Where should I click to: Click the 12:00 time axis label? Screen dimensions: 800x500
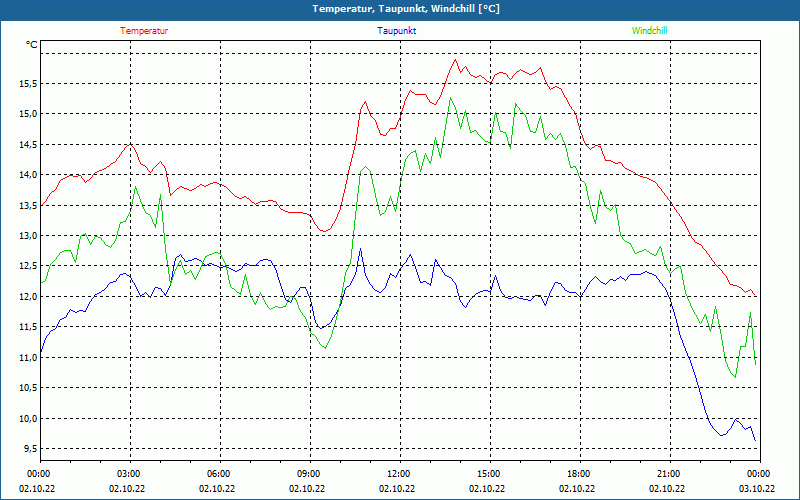[397, 474]
